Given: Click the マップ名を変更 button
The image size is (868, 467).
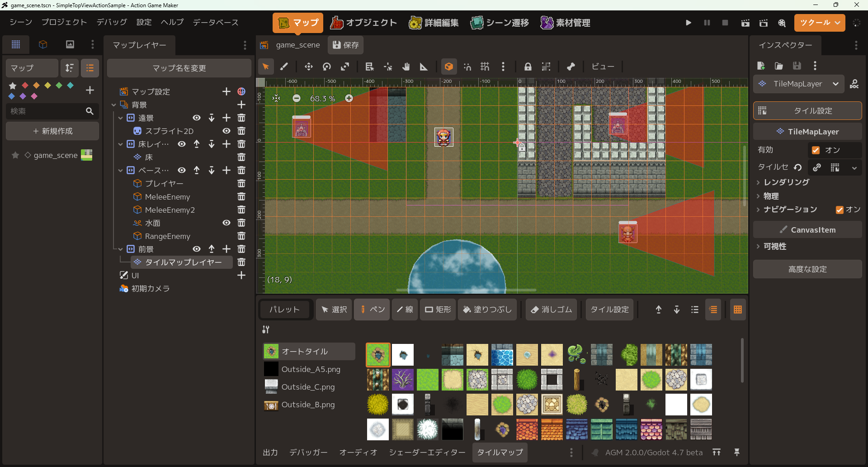Looking at the screenshot, I should click(179, 68).
